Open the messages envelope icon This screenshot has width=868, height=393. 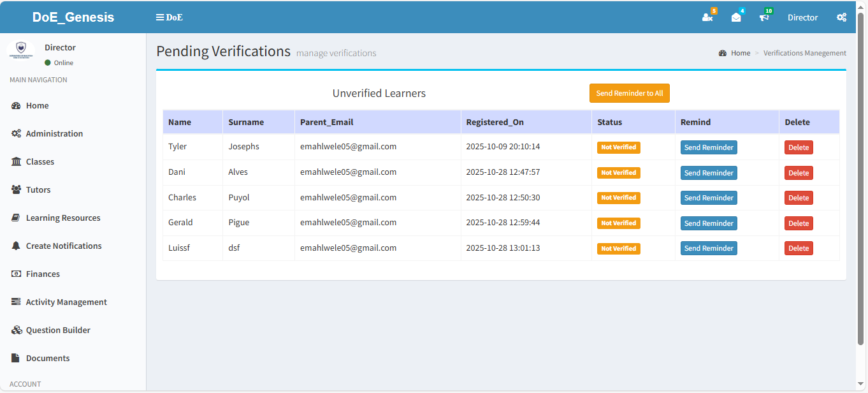coord(736,18)
